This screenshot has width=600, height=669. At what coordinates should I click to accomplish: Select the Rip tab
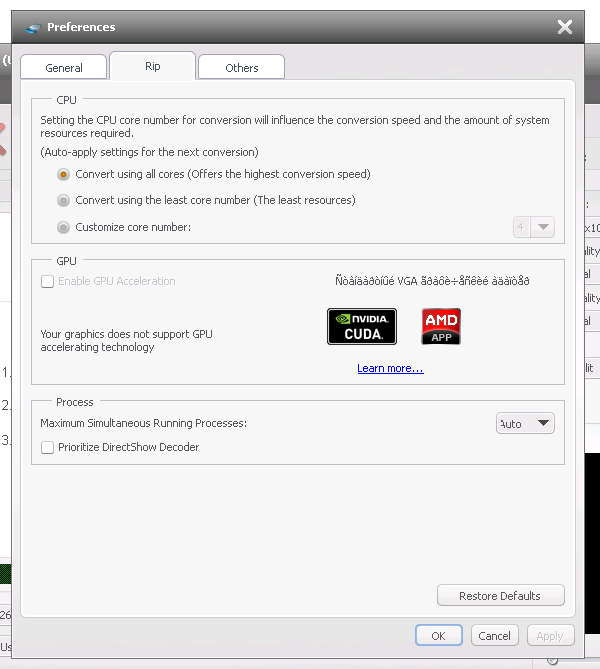coord(152,66)
